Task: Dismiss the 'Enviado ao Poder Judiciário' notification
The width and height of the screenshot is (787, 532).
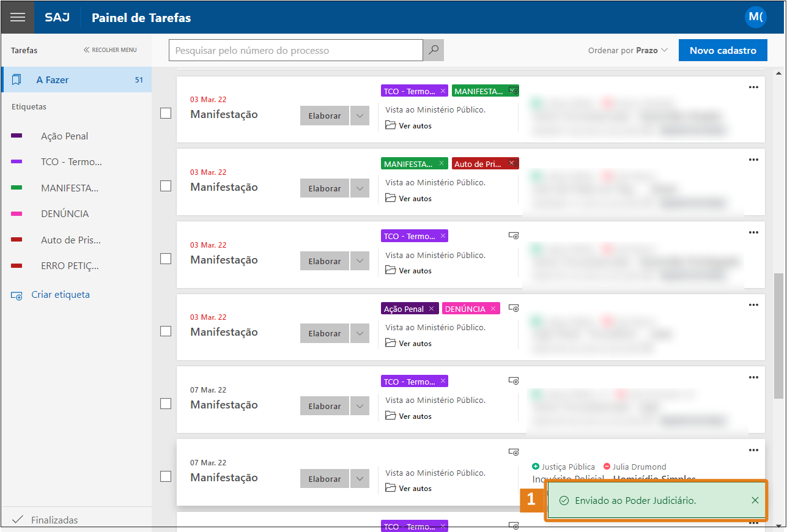Action: point(755,501)
